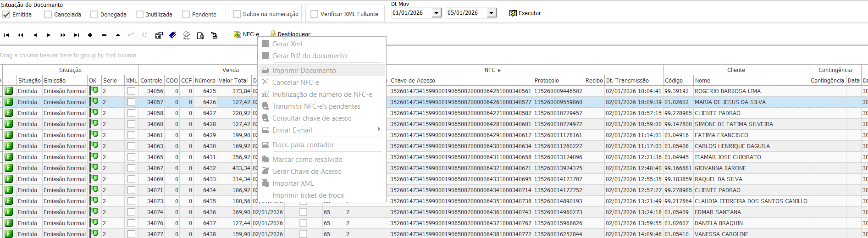The image size is (868, 238).
Task: Go to last record navigator button
Action: pos(77,35)
